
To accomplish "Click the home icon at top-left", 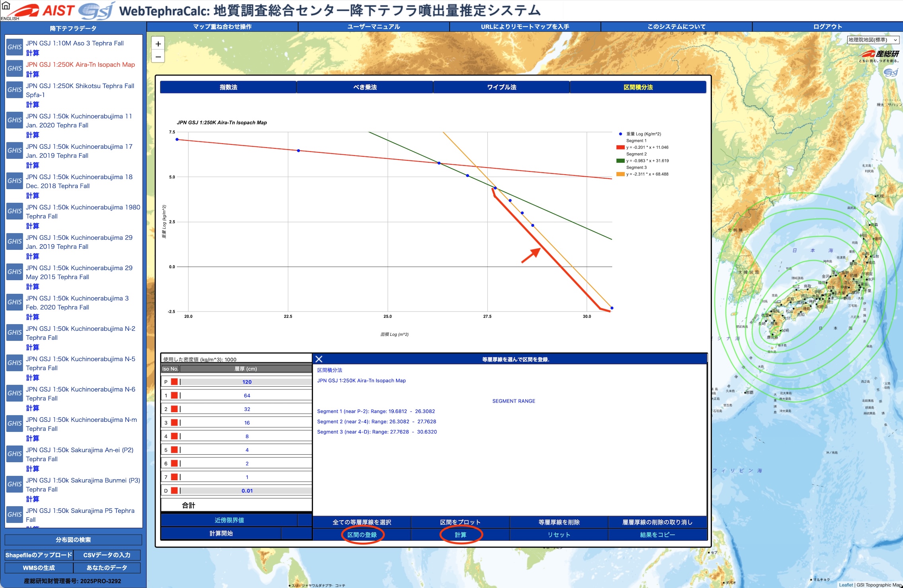I will (6, 6).
